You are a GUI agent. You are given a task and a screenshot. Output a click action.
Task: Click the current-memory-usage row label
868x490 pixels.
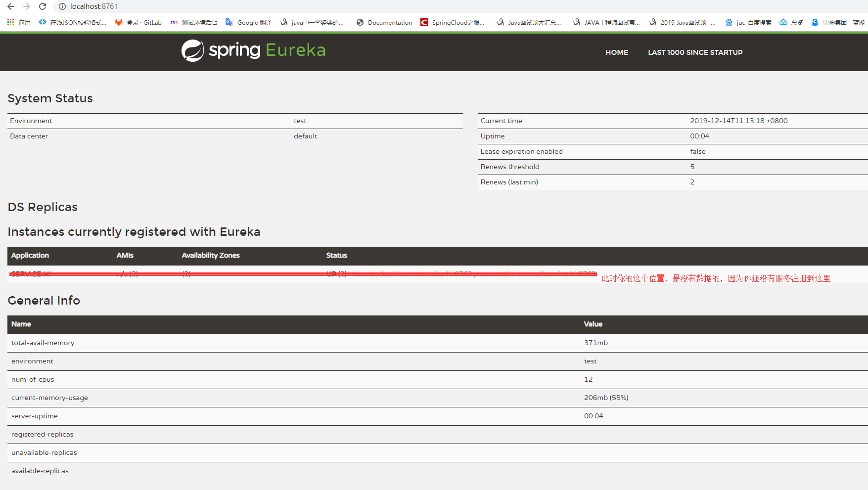pyautogui.click(x=50, y=398)
